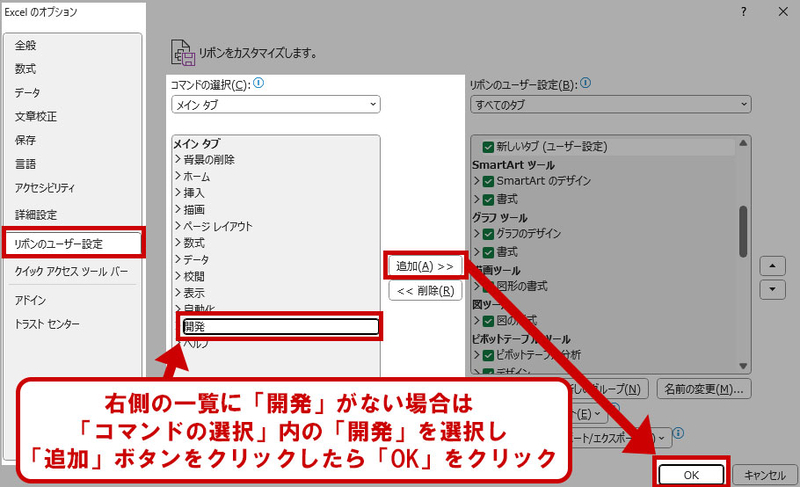The height and width of the screenshot is (487, 800).
Task: Open the 文章校正 options category
Action: (36, 117)
